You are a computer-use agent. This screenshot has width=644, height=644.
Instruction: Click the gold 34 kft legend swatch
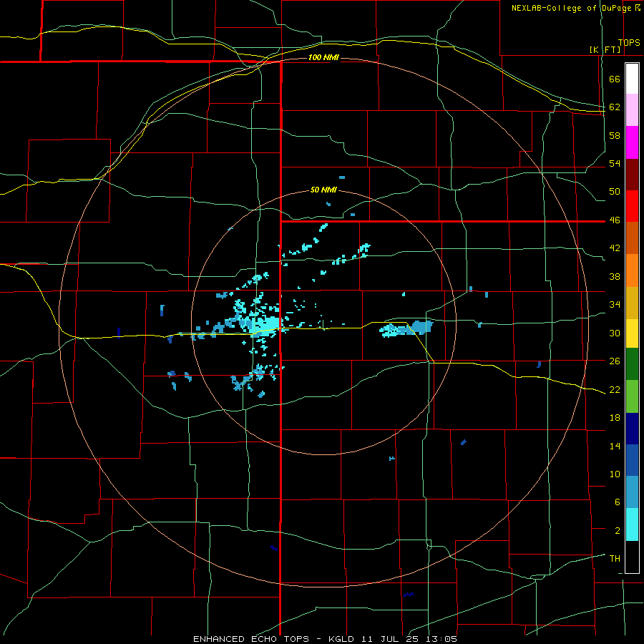[632, 302]
